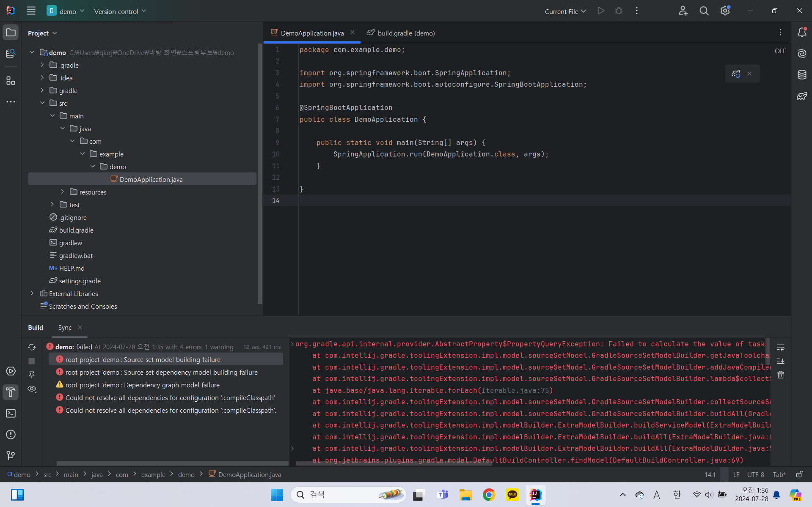The height and width of the screenshot is (507, 812).
Task: Select Dependency graph model failure warning
Action: click(x=142, y=385)
